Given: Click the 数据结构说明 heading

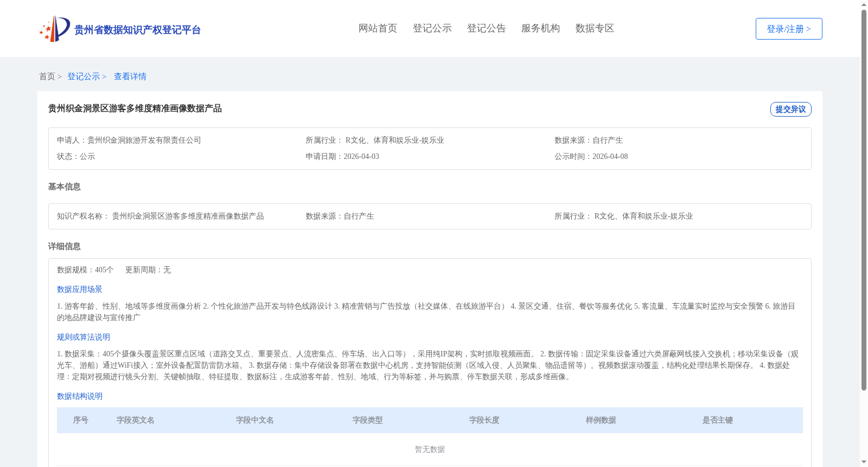Looking at the screenshot, I should click(80, 396).
